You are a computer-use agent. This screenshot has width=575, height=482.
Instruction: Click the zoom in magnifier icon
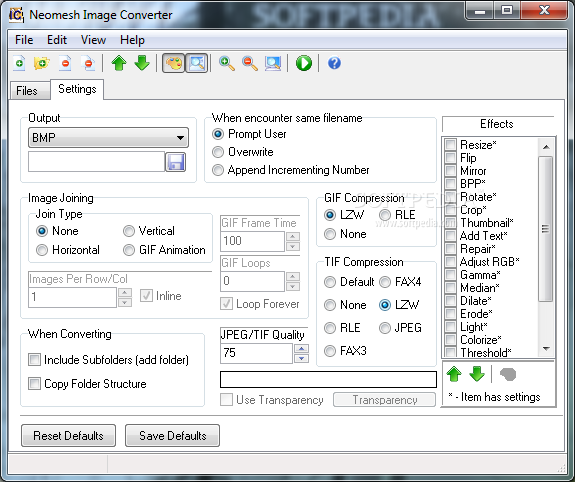[x=227, y=63]
